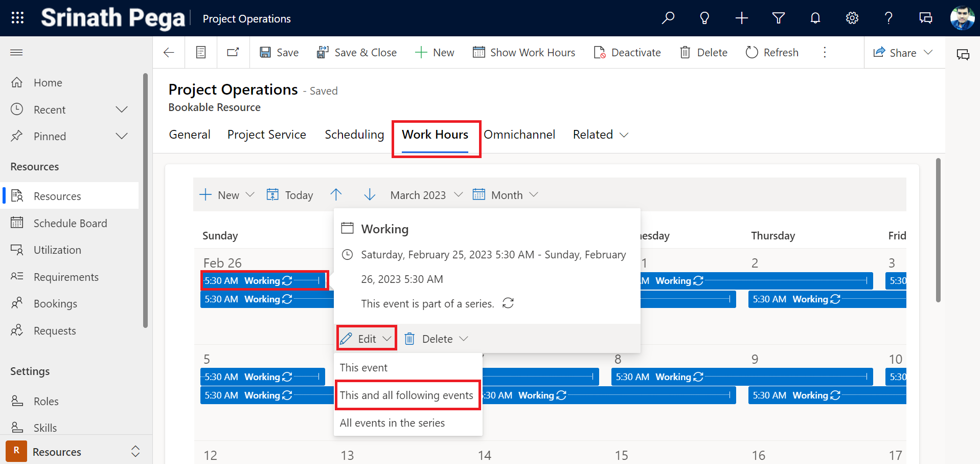
Task: Click the calendar vertical scrollbar
Action: (938, 230)
